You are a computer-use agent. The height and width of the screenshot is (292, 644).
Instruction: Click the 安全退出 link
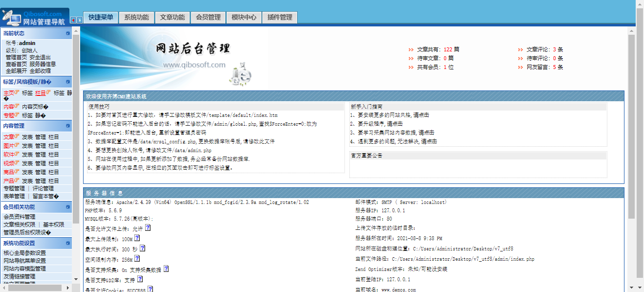click(40, 57)
